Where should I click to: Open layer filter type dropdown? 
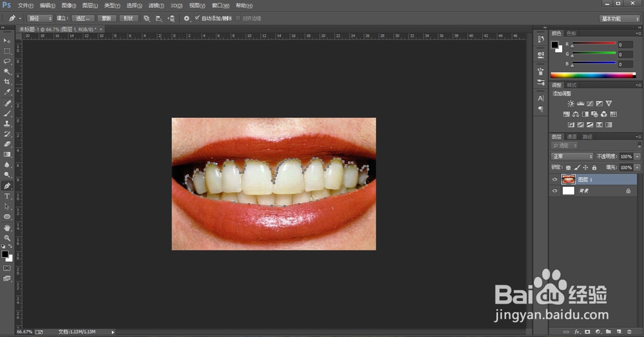pyautogui.click(x=565, y=146)
